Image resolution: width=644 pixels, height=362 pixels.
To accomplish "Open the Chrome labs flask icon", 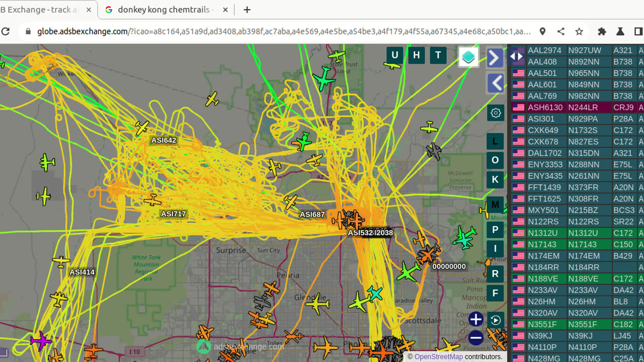I will [x=620, y=31].
